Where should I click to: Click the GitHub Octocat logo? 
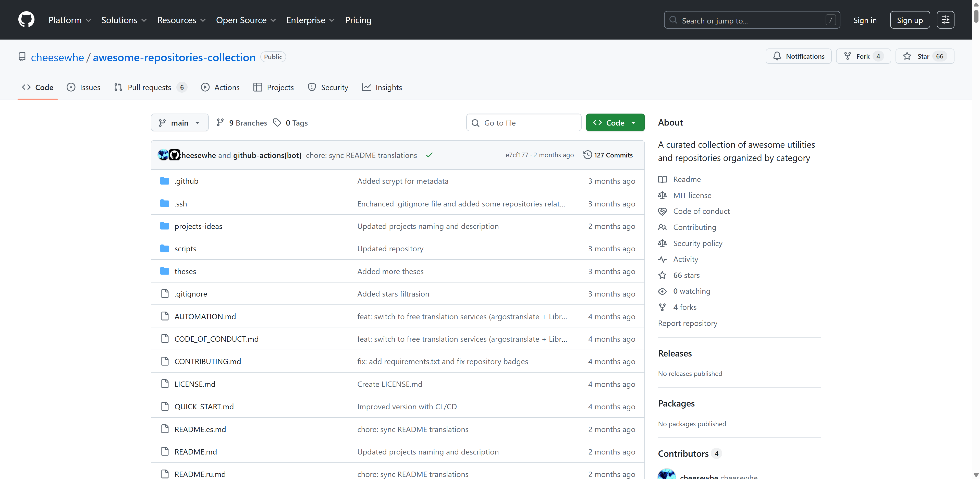(x=26, y=20)
